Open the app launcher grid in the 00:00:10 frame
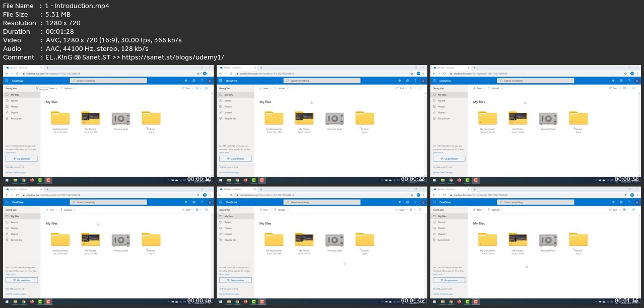 7,81
